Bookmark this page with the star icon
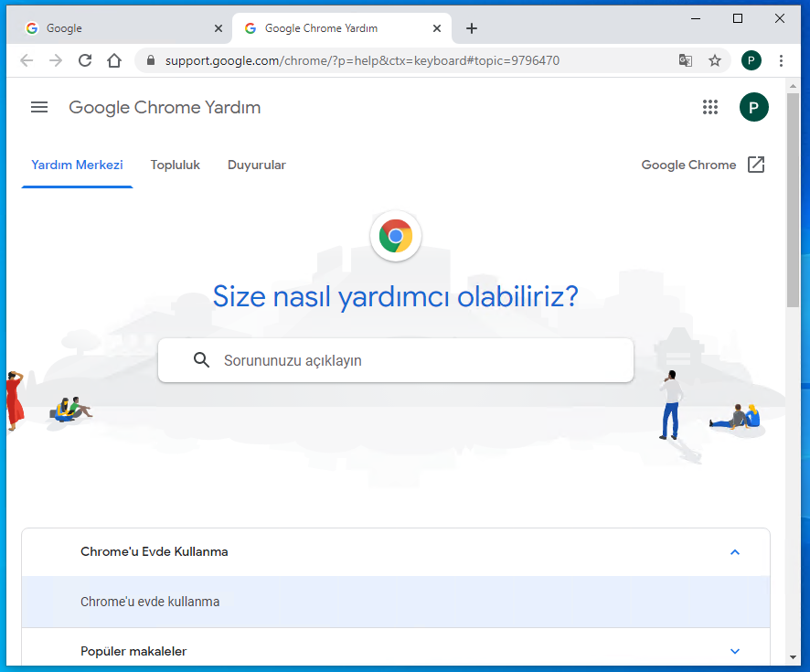This screenshot has width=810, height=672. pyautogui.click(x=715, y=60)
